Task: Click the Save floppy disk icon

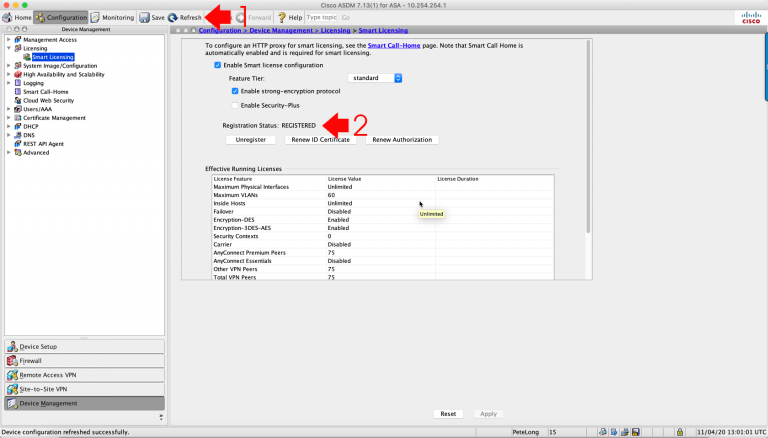Action: [x=144, y=18]
